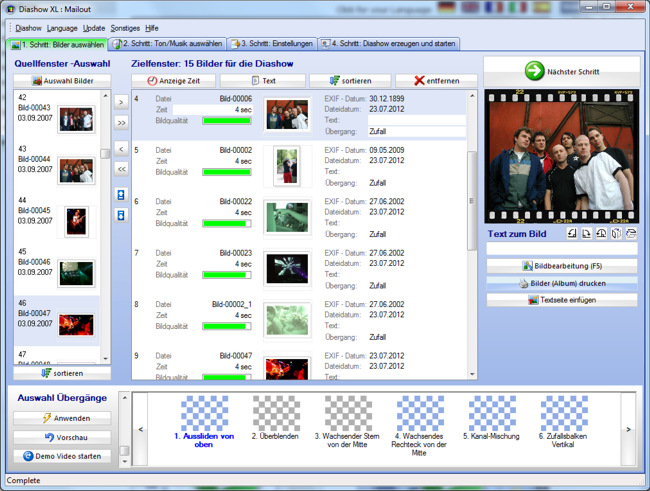Screen dimensions: 650x491
Task: Rotate image 90 degrees right icon
Action: pyautogui.click(x=587, y=233)
